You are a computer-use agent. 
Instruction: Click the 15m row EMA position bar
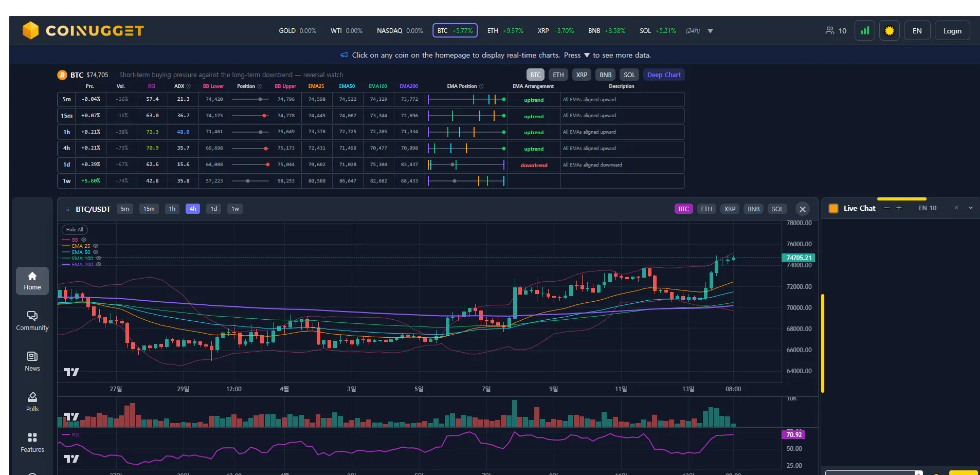point(466,116)
